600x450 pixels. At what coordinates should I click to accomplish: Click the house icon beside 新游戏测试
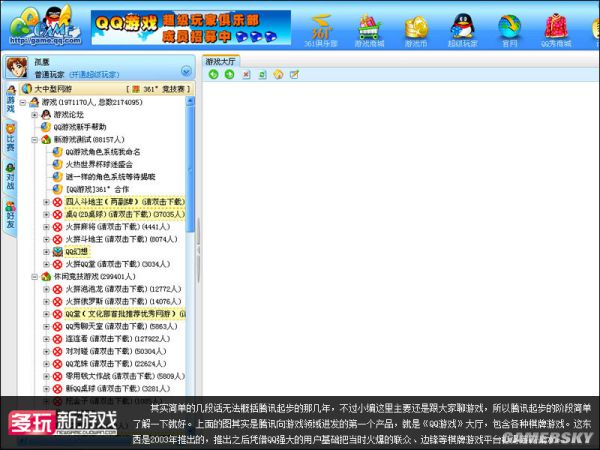pos(46,139)
